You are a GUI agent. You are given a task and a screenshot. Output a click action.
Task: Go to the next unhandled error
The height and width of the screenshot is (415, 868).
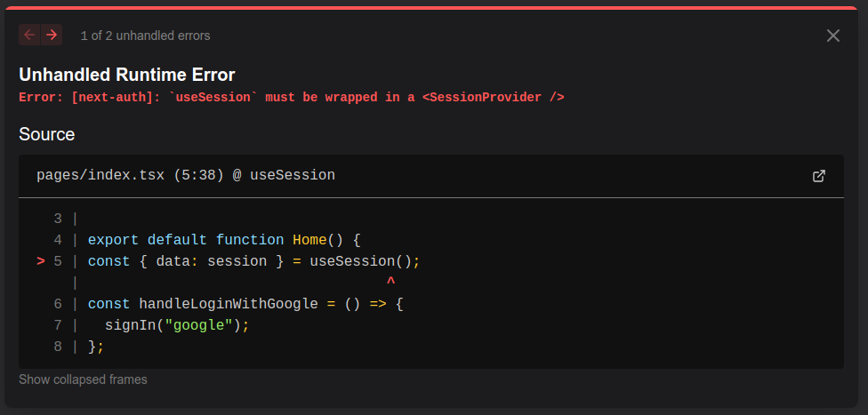click(52, 35)
